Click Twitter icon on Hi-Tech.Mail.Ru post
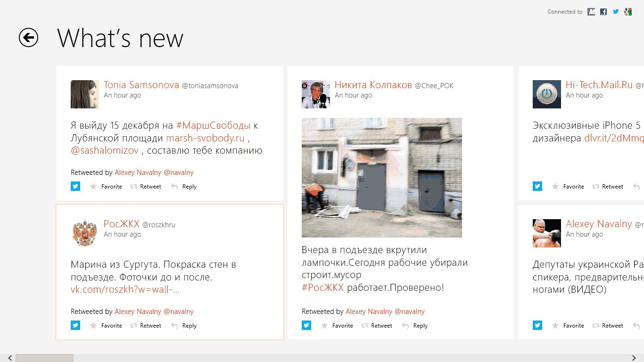 click(x=537, y=186)
